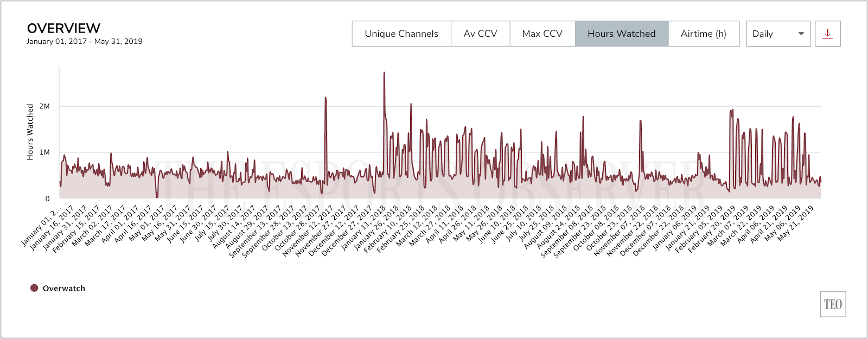Click the vertical Hours Watched axis title
The image size is (868, 339).
pos(30,132)
